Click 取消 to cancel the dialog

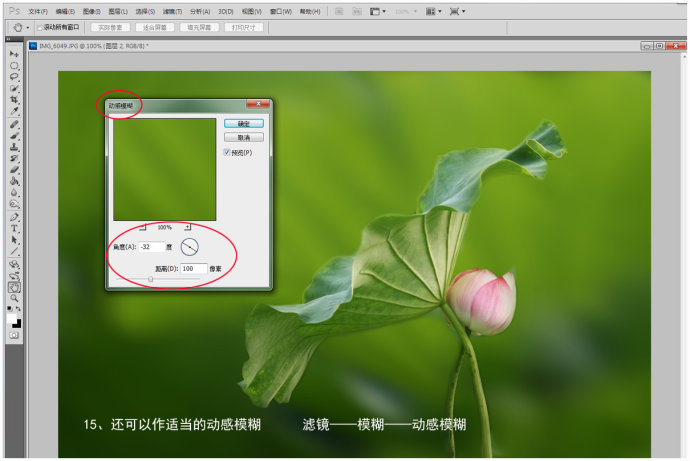[x=243, y=137]
